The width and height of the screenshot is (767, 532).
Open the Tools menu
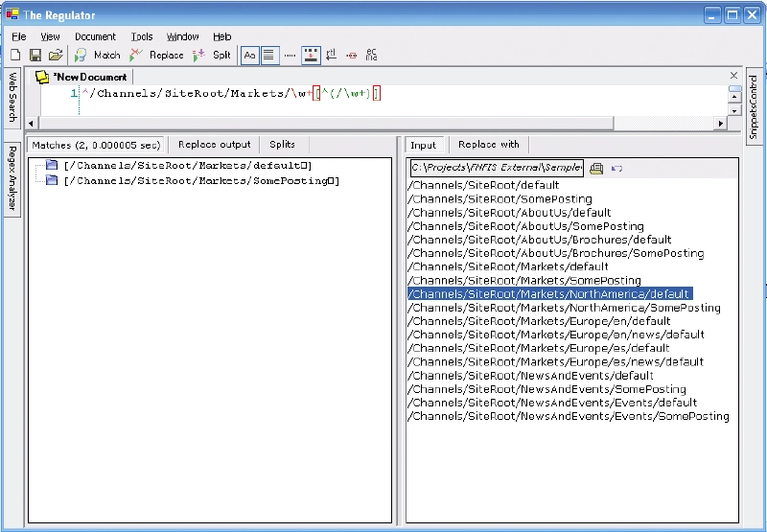[x=142, y=36]
